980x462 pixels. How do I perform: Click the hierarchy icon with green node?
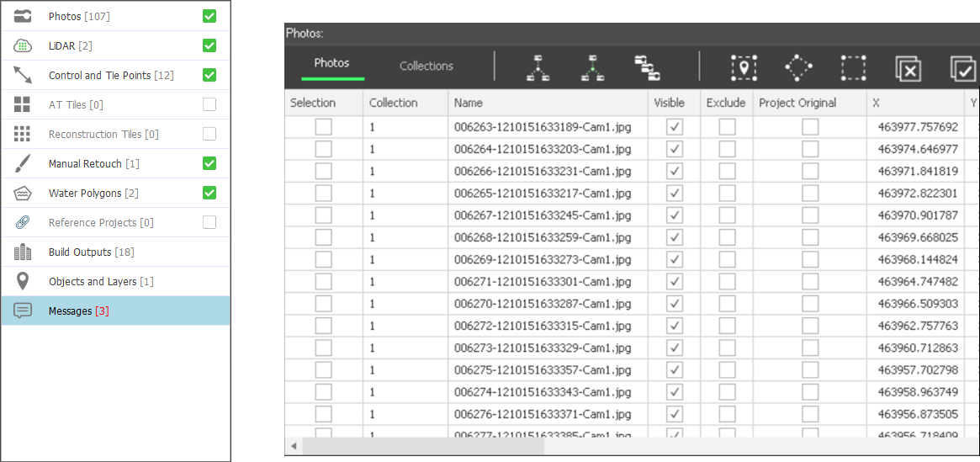pos(592,68)
